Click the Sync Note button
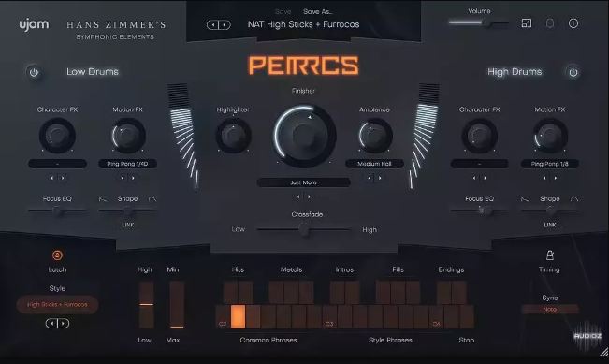The height and width of the screenshot is (364, 609). (550, 309)
